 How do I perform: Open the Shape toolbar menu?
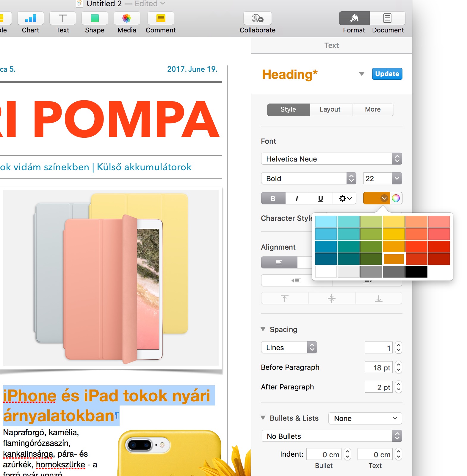coord(95,18)
